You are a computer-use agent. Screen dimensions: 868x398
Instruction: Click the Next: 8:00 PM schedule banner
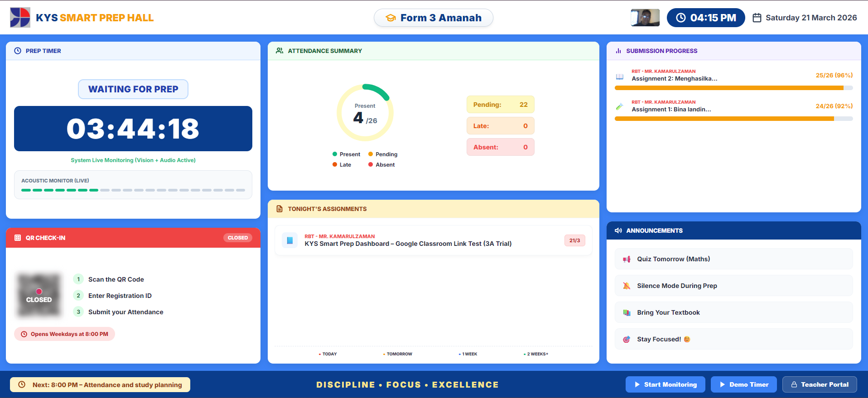100,384
